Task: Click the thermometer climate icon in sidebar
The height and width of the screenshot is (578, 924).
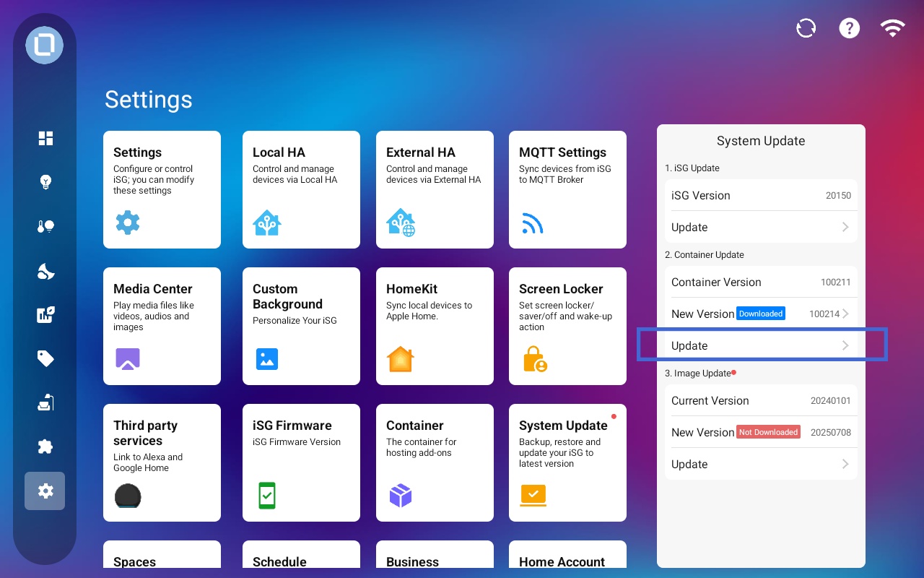Action: [x=45, y=227]
